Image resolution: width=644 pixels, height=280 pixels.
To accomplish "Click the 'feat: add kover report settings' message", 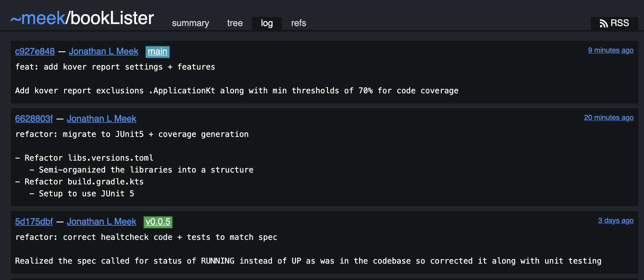I will point(115,67).
